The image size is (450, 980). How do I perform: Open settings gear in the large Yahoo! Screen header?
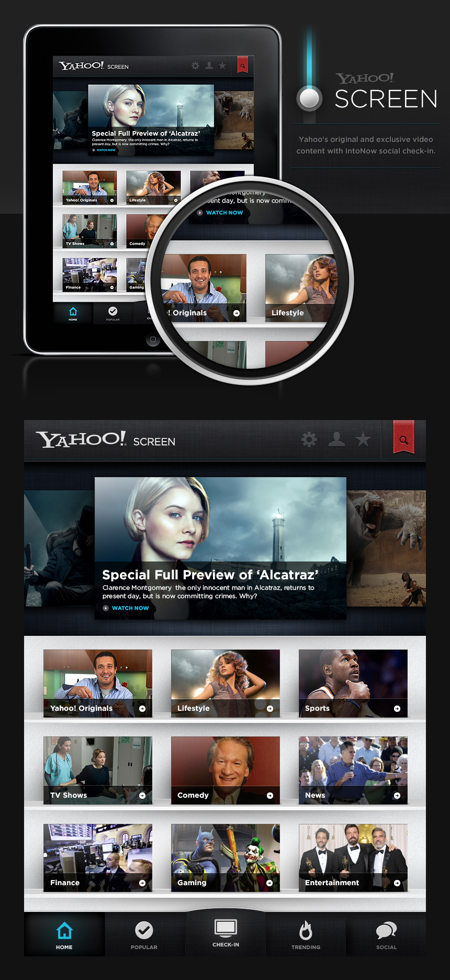[309, 439]
